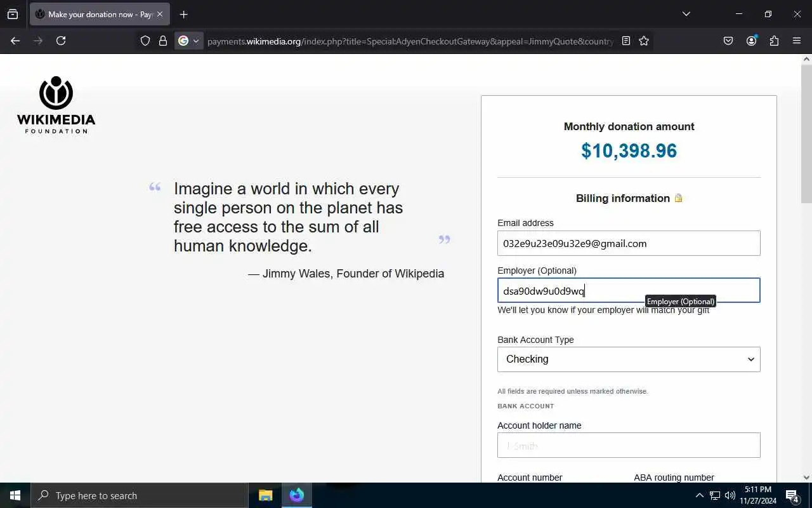Viewport: 812px width, 508px height.
Task: Click the taskbar 'Type here to search' box
Action: [x=140, y=495]
